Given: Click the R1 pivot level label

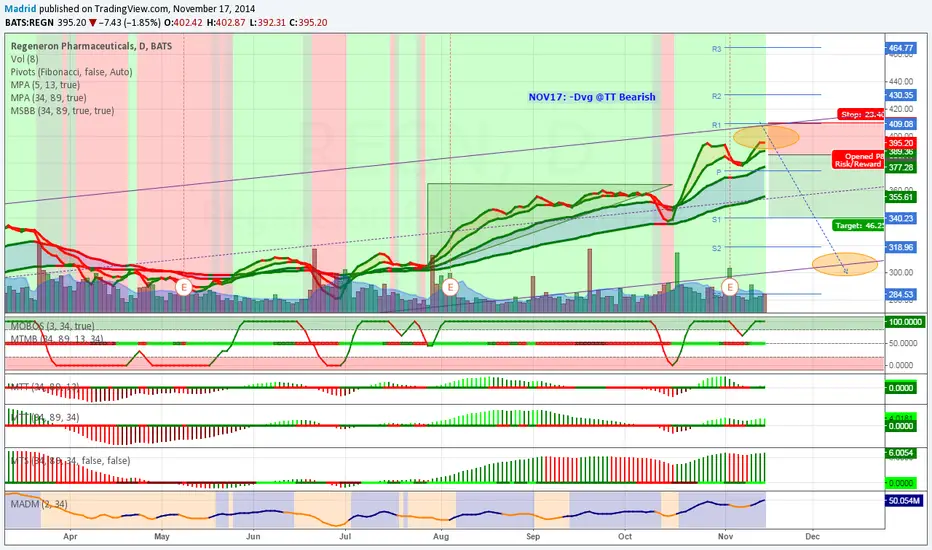Looking at the screenshot, I should pyautogui.click(x=716, y=125).
